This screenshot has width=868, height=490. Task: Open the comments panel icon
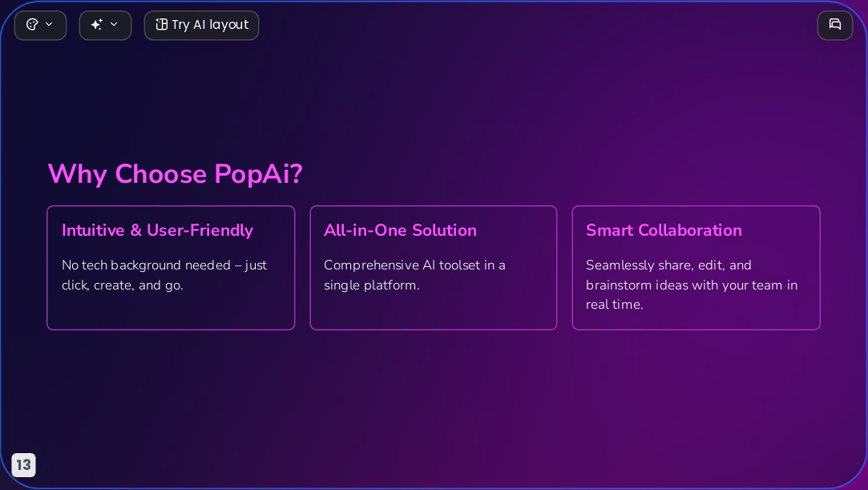835,25
